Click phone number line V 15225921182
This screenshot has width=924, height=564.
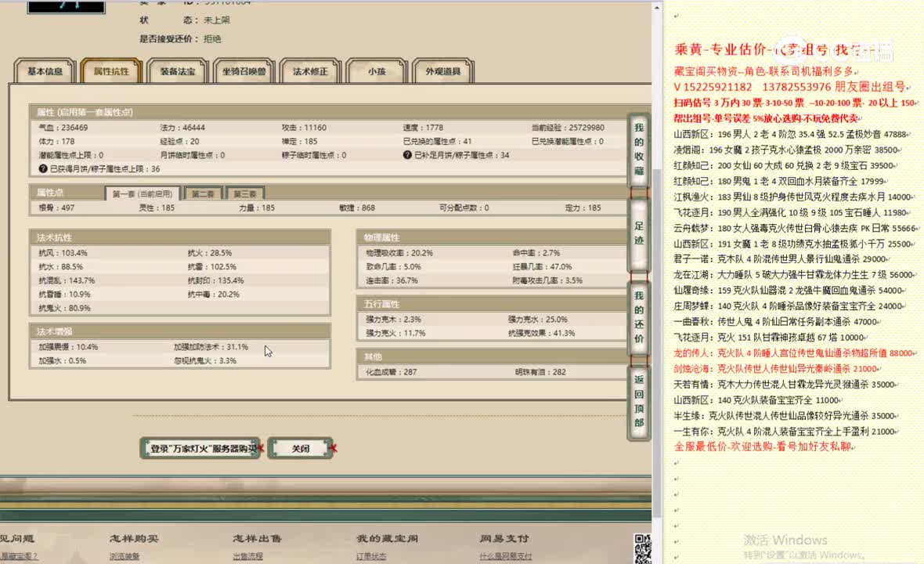coord(790,87)
